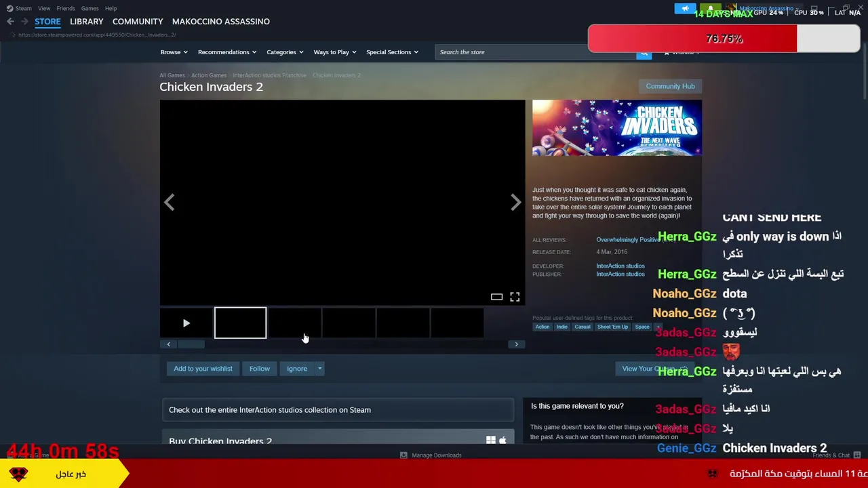Viewport: 868px width, 488px height.
Task: Select the Space tag
Action: 642,327
